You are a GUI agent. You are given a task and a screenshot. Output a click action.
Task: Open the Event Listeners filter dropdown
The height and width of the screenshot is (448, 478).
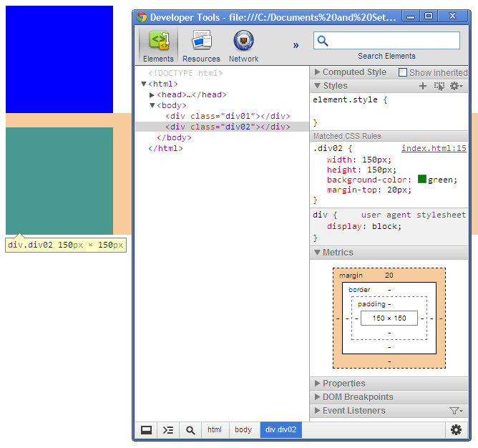[x=456, y=411]
